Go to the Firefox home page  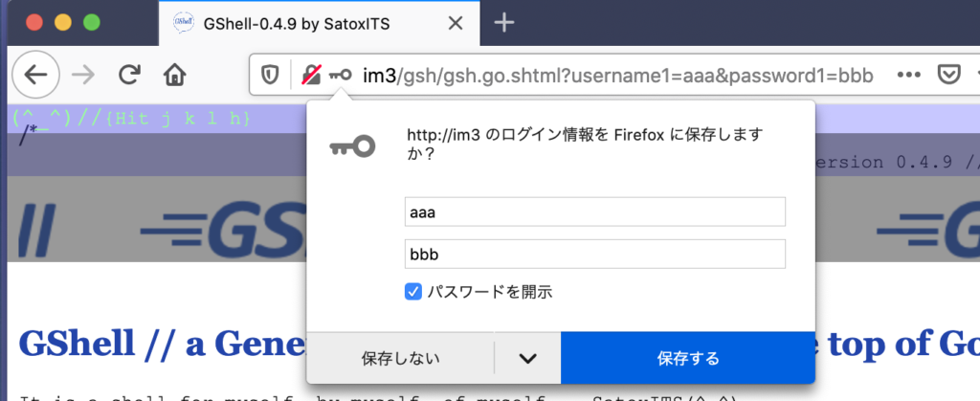[x=174, y=76]
